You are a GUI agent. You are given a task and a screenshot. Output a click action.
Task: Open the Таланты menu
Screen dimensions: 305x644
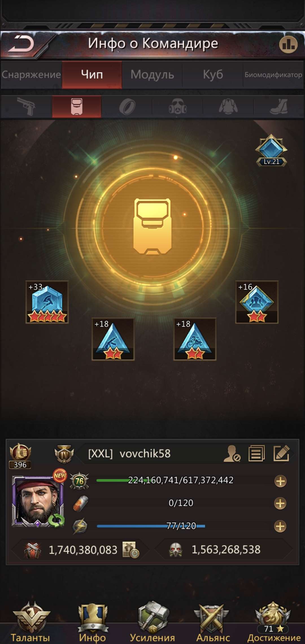(x=30, y=623)
